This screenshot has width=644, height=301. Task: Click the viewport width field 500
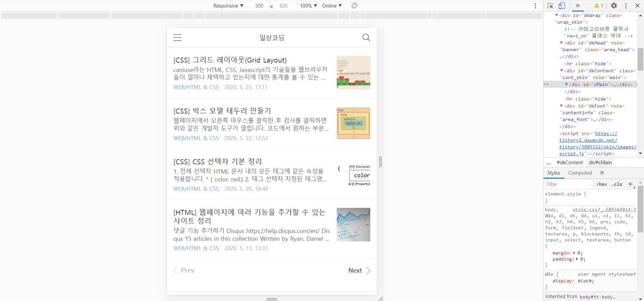click(x=259, y=6)
